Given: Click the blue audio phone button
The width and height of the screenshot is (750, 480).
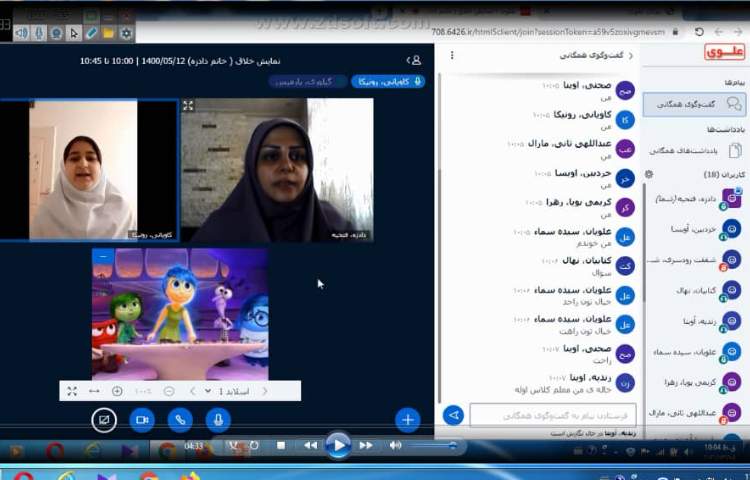Looking at the screenshot, I should tap(180, 420).
